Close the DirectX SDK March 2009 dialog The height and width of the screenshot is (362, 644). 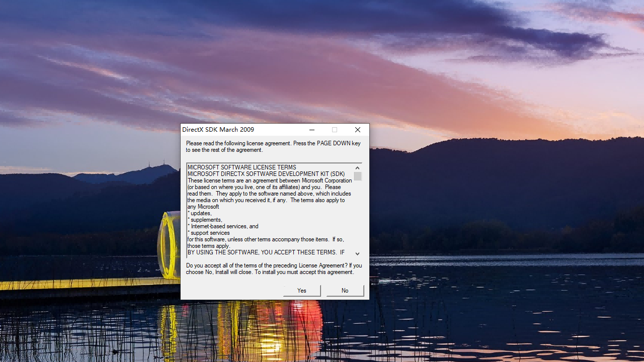coord(358,130)
